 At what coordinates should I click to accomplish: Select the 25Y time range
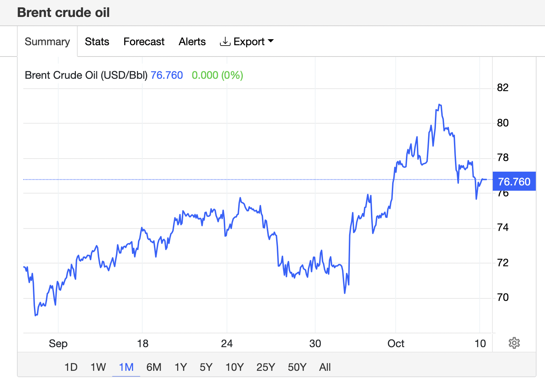[266, 367]
